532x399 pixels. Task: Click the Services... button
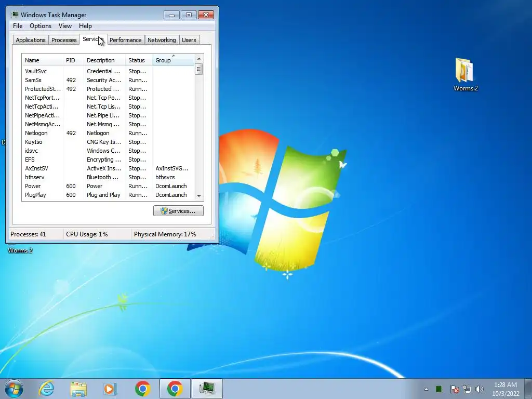coord(178,211)
